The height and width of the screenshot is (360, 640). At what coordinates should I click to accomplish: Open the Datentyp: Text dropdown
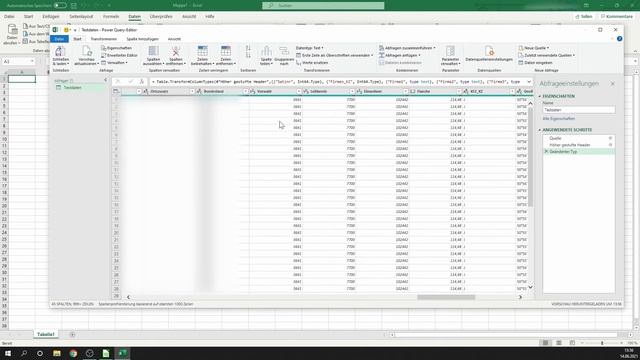pos(309,48)
